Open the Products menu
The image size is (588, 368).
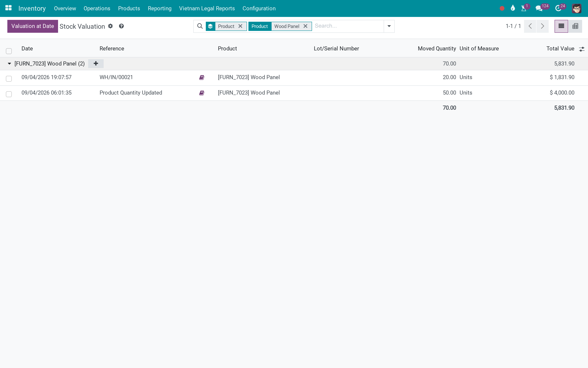click(x=129, y=8)
